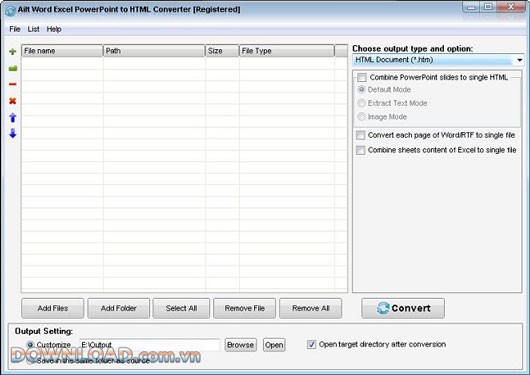
Task: Click the blue move down arrow icon
Action: [13, 133]
